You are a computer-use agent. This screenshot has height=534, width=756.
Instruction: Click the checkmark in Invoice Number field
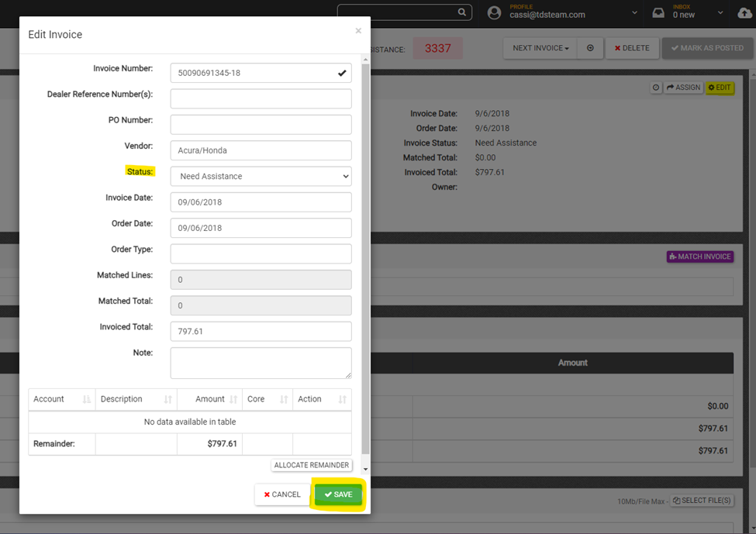tap(342, 74)
